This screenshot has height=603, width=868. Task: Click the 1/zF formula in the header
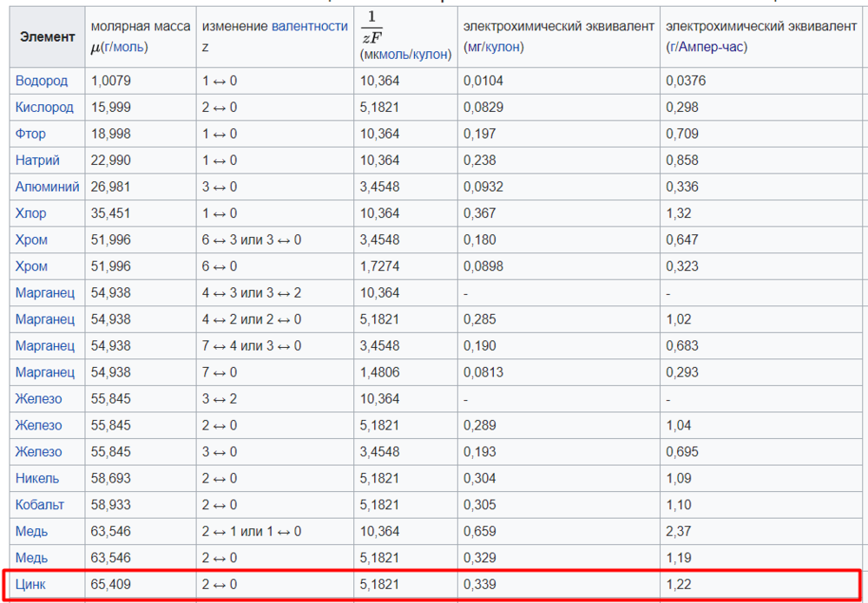[x=371, y=26]
